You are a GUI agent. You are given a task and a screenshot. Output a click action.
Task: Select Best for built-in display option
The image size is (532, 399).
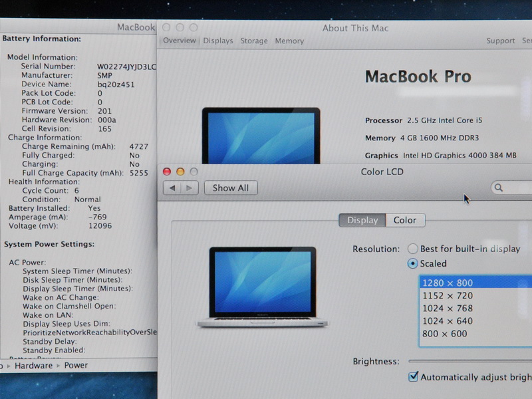click(x=412, y=249)
